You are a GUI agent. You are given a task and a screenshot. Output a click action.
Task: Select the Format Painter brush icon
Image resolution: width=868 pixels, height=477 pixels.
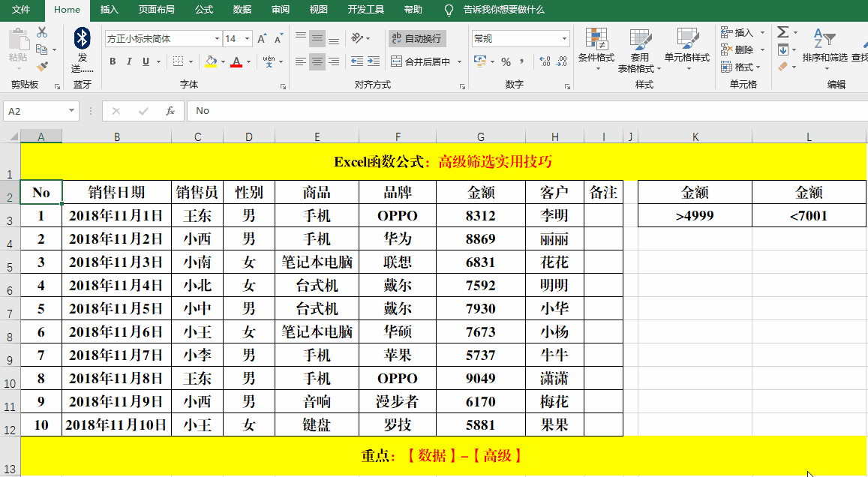click(x=42, y=67)
